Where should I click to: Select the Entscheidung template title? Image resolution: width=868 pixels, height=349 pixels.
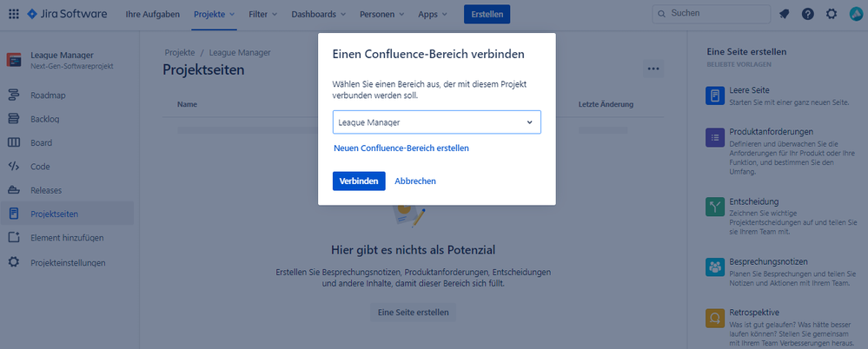click(x=754, y=201)
